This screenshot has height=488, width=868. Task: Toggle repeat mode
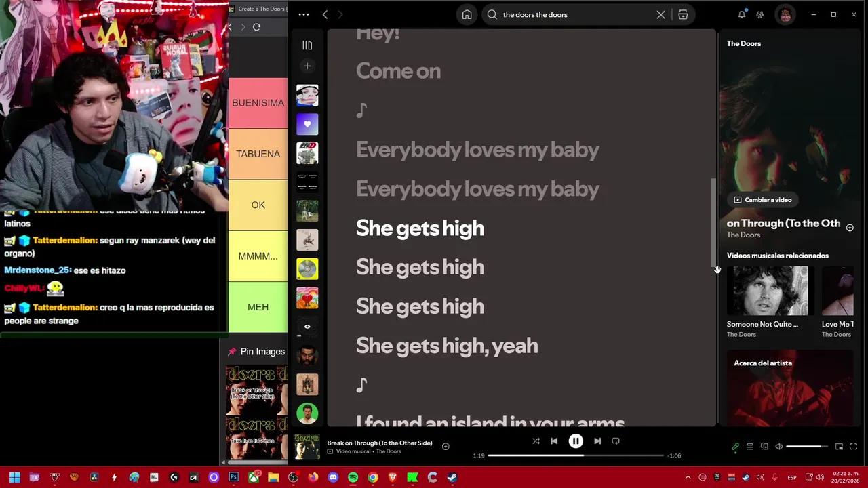click(616, 441)
